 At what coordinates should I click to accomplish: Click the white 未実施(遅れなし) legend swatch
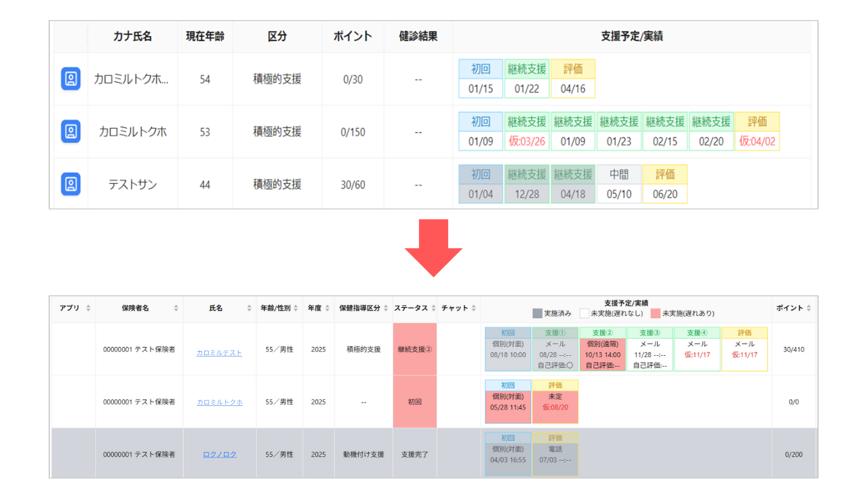click(x=584, y=313)
